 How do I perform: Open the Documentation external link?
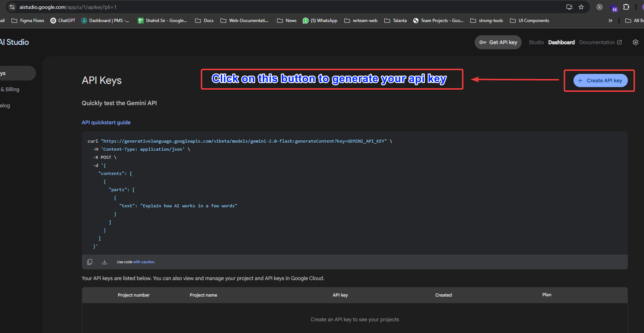pos(600,42)
